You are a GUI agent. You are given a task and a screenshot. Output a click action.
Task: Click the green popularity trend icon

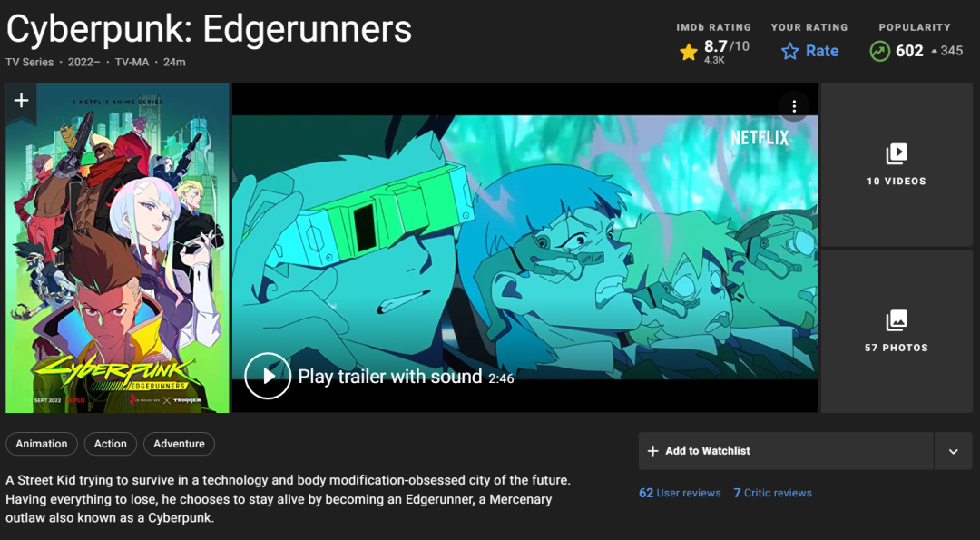[x=879, y=51]
